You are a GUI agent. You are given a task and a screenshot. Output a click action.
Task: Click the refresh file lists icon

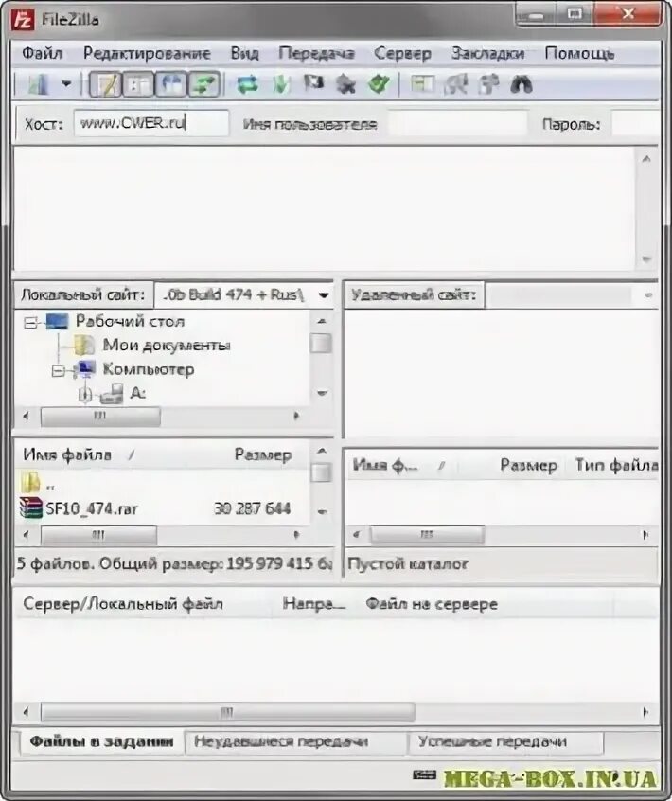248,84
